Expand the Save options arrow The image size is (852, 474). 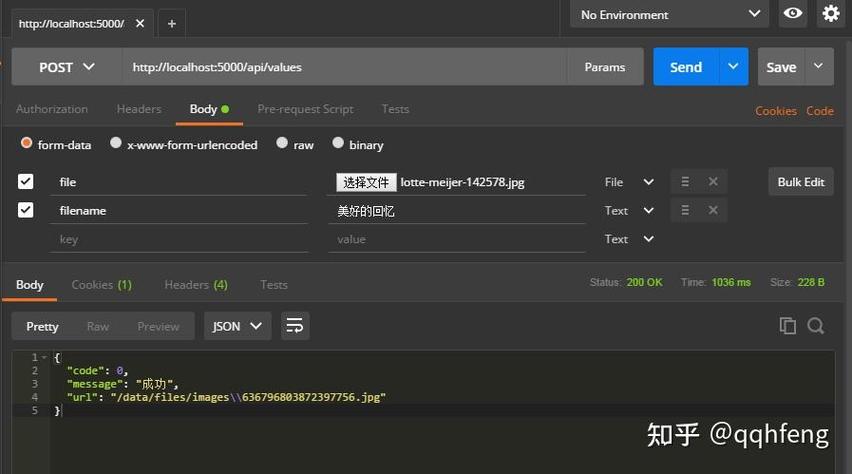pyautogui.click(x=818, y=66)
